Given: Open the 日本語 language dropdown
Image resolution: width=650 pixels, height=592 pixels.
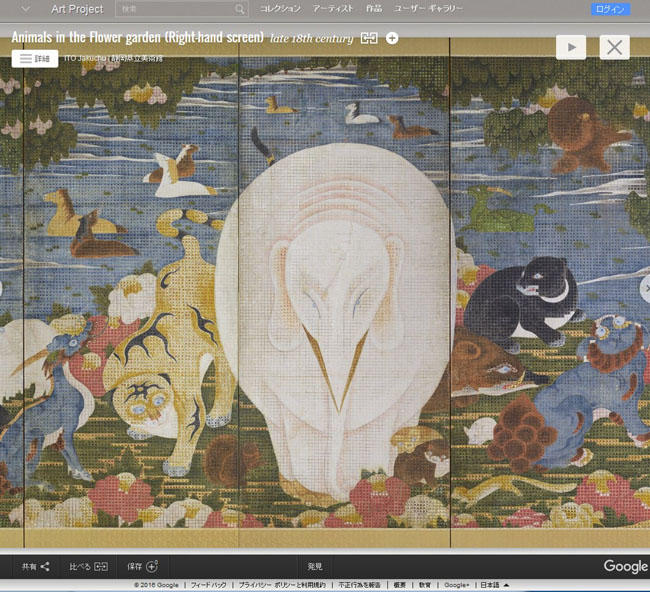Looking at the screenshot, I should (493, 585).
